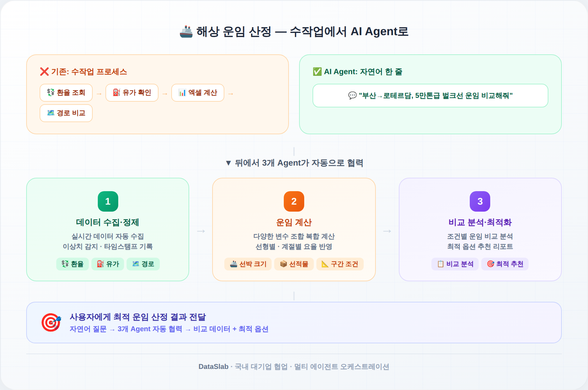The image size is (588, 390).
Task: Click the natural language query box 부산→로테르담
Action: point(430,96)
